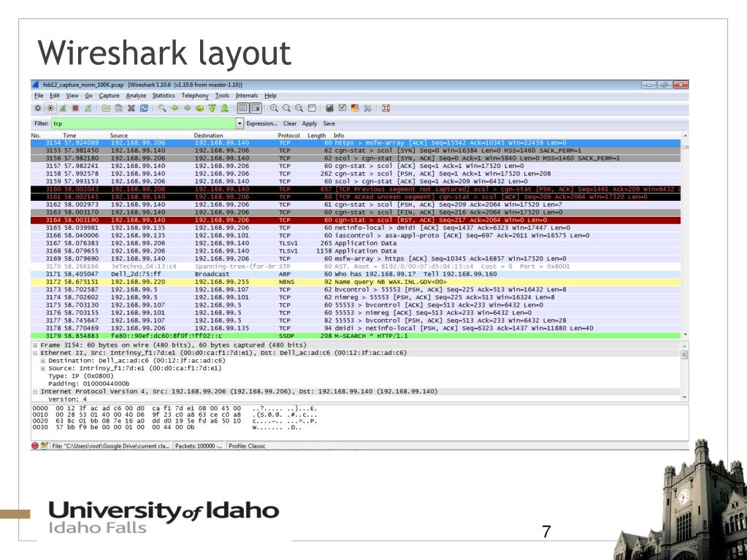The height and width of the screenshot is (560, 747).
Task: Sort packets by the Time column header
Action: click(x=69, y=135)
